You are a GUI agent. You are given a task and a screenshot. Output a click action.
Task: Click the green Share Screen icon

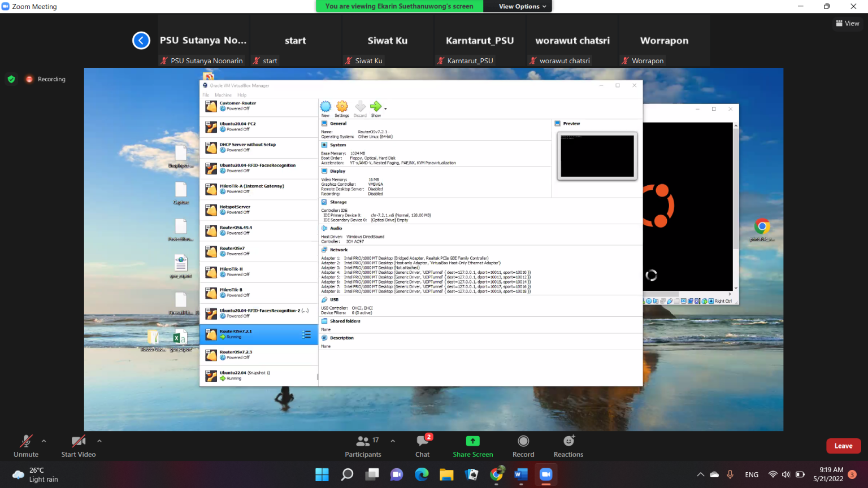coord(472,441)
